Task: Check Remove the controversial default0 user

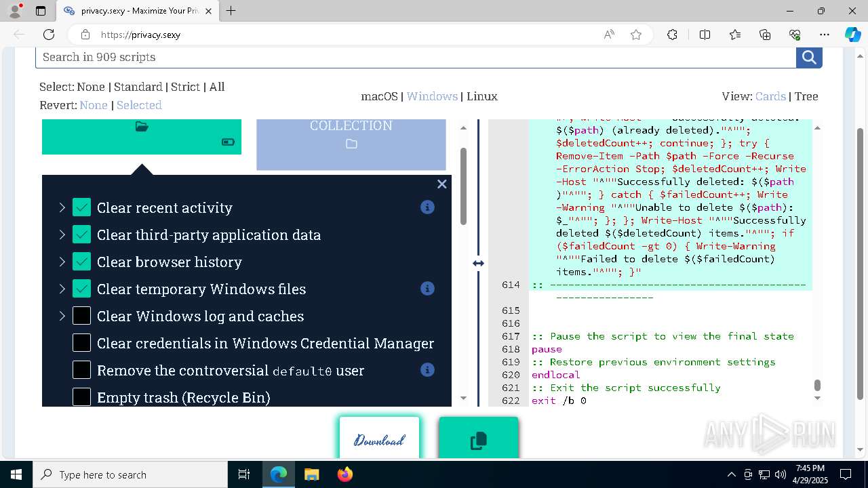Action: point(81,370)
